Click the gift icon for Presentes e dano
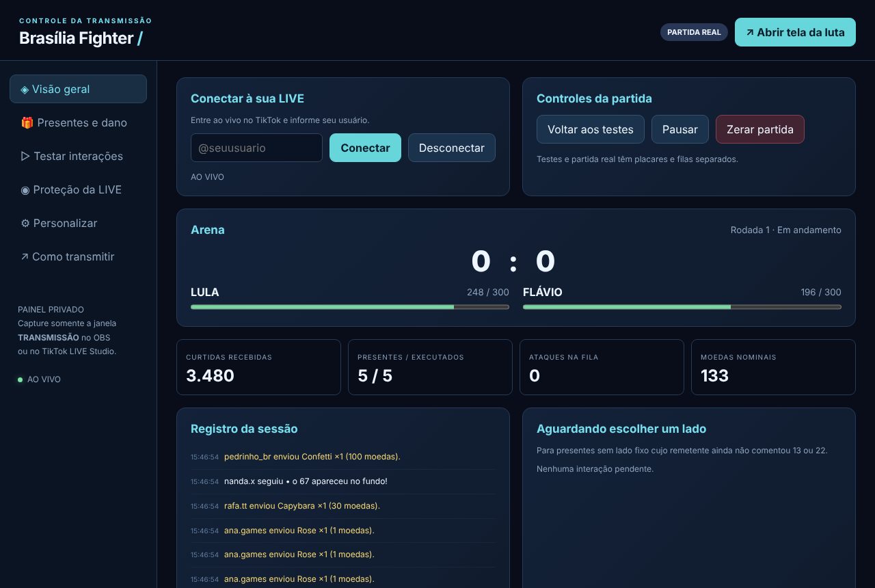 [x=27, y=122]
